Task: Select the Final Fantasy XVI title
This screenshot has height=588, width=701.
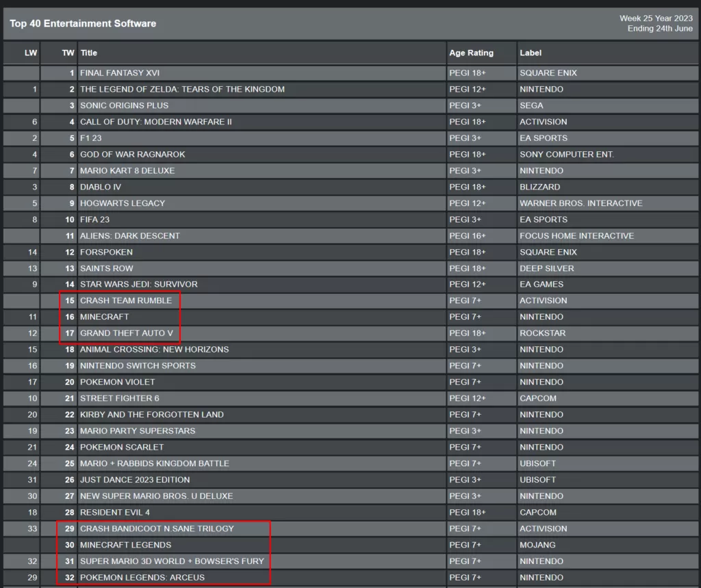Action: (120, 73)
